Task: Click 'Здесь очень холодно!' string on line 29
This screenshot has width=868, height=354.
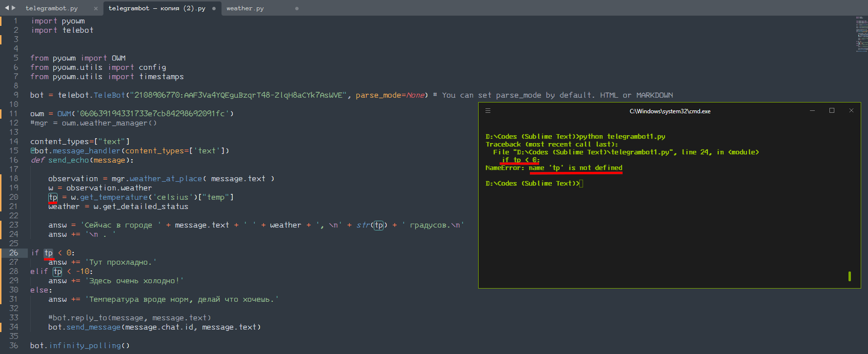Action: (x=134, y=281)
